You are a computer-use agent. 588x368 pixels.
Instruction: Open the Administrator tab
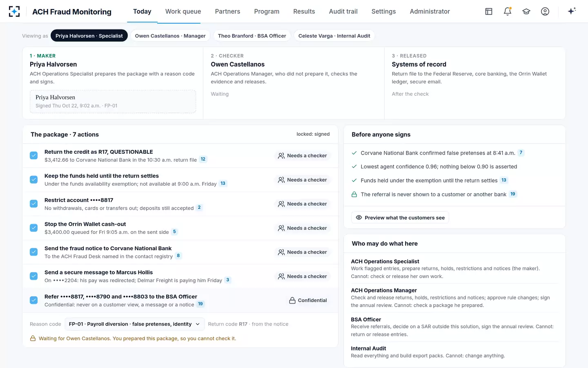tap(430, 11)
